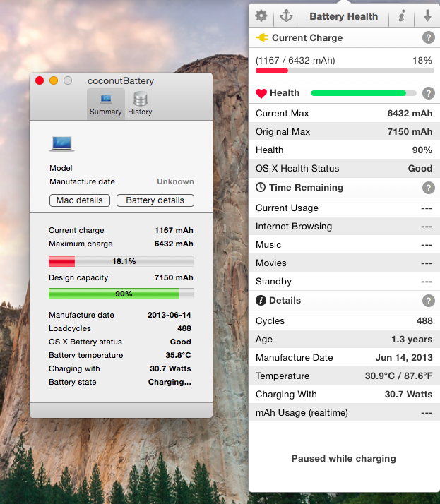
Task: Click the Current Usage row
Action: coord(344,208)
